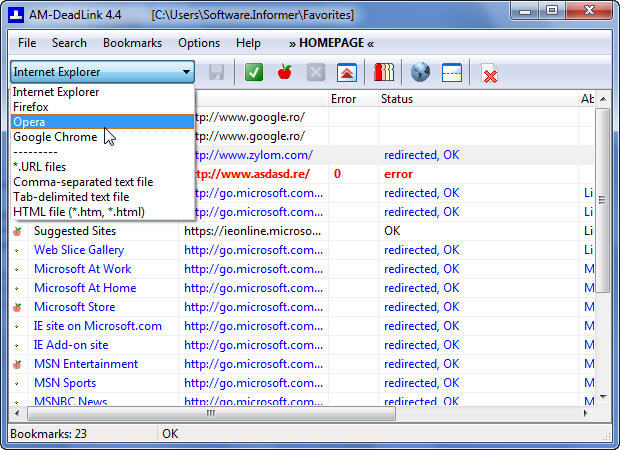This screenshot has width=620, height=450.
Task: Click the » HOMEPAGE « menu link
Action: pos(331,43)
